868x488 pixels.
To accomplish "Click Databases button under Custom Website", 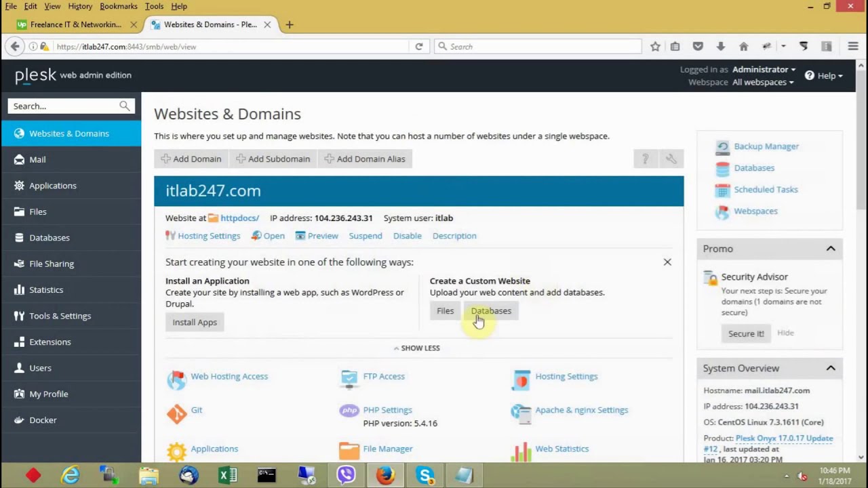I will coord(491,310).
